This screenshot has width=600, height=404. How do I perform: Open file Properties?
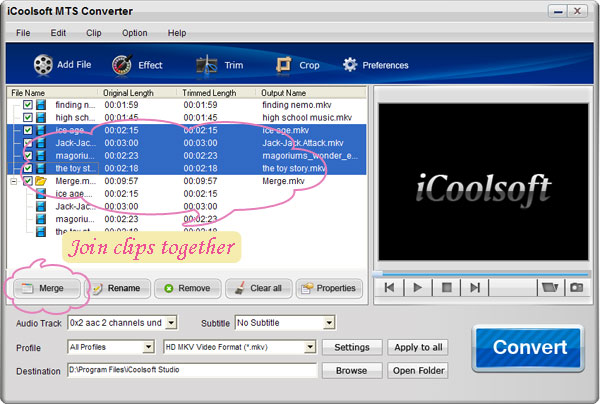click(329, 288)
